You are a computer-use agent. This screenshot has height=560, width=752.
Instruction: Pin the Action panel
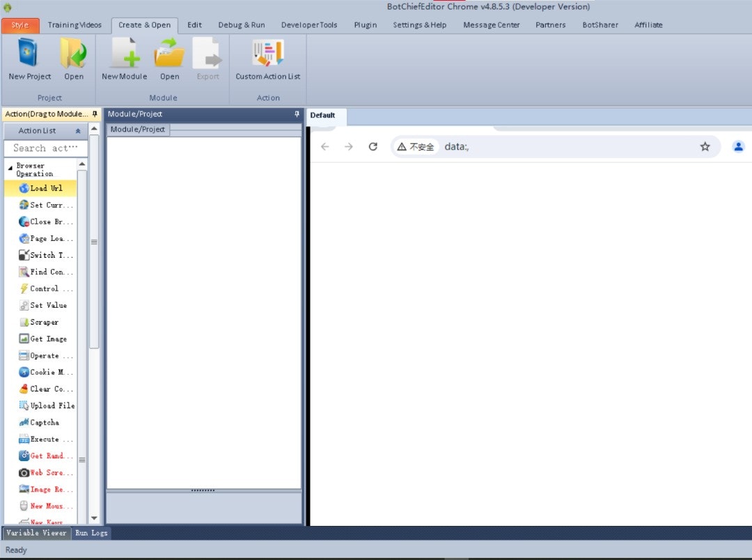(x=95, y=114)
